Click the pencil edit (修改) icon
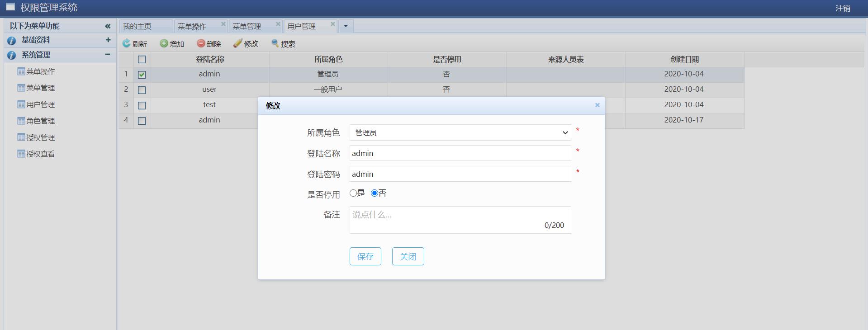The width and height of the screenshot is (868, 330). (x=238, y=43)
